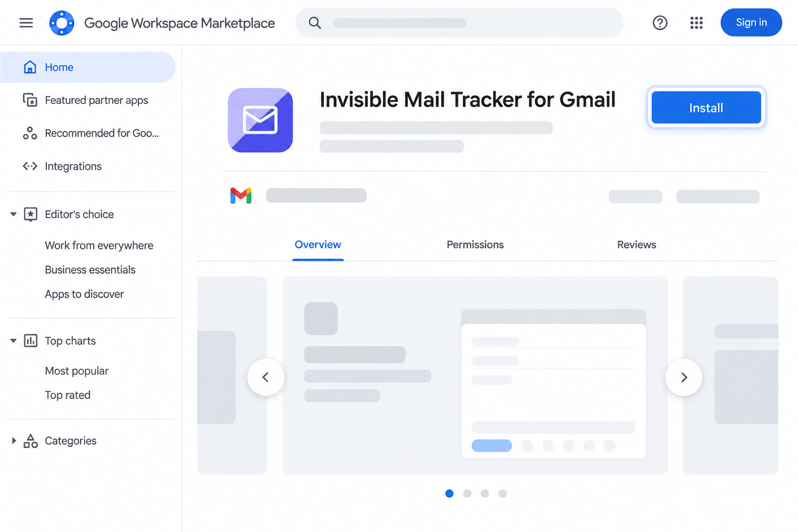Click the Editor's choice star icon

31,214
